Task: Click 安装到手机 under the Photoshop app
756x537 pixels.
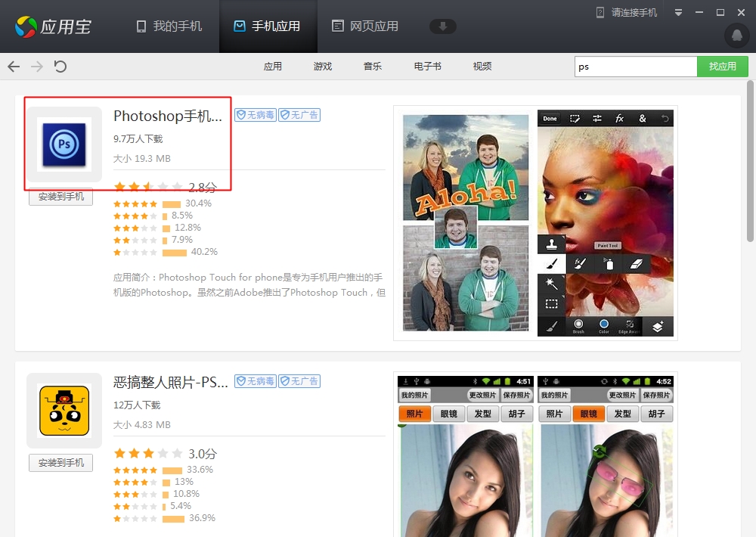Action: point(60,197)
